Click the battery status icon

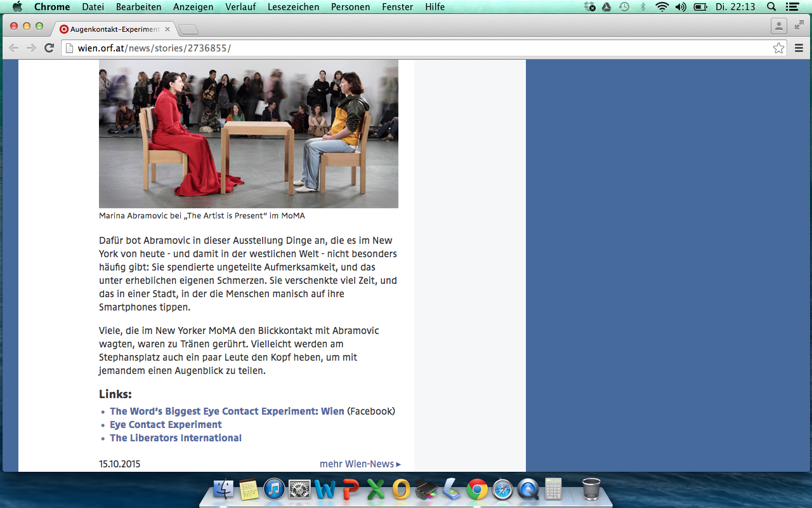point(700,7)
